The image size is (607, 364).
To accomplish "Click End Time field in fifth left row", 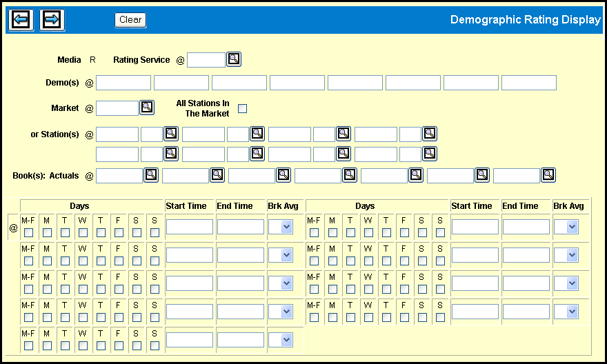I will tap(241, 340).
